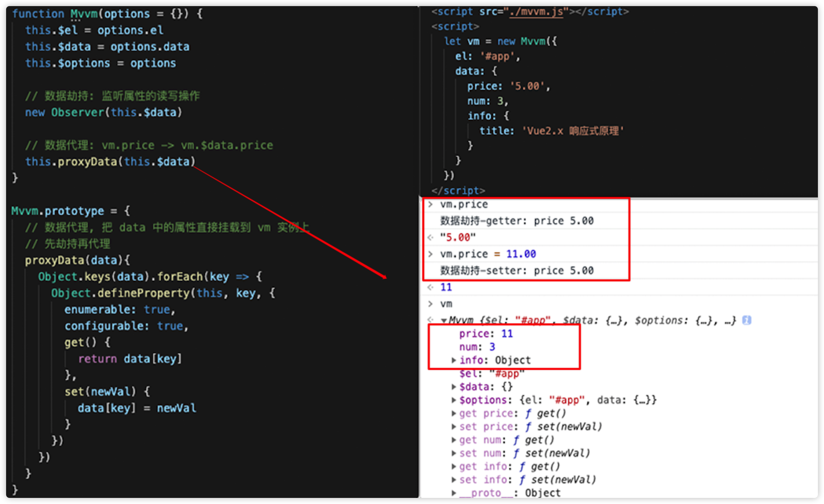Open the ./mvvm.js script source link

point(536,12)
